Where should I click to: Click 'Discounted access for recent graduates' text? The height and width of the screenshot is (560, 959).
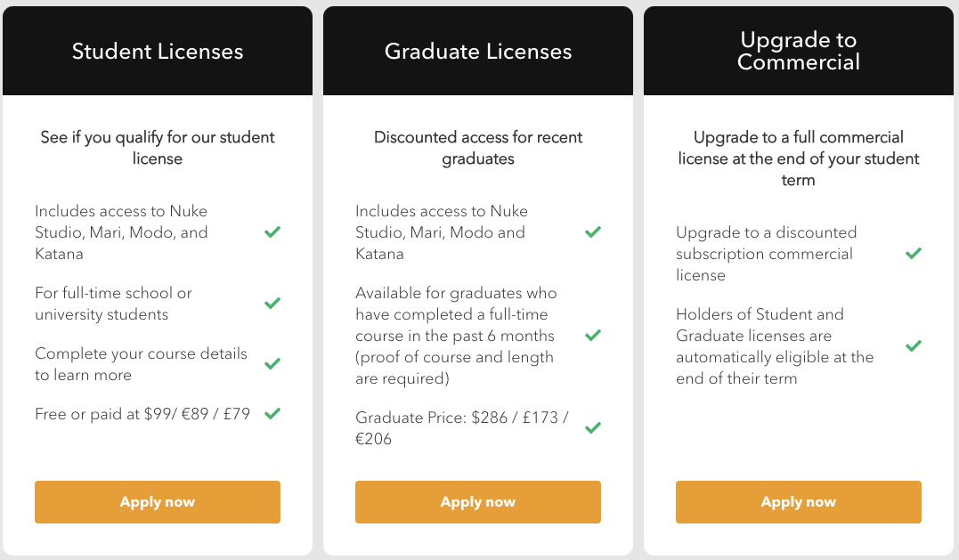click(477, 148)
